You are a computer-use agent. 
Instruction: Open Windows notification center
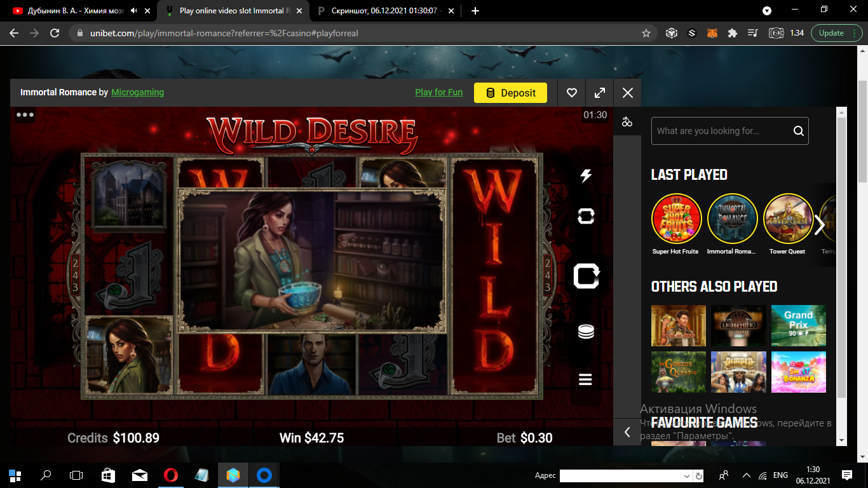(x=847, y=475)
